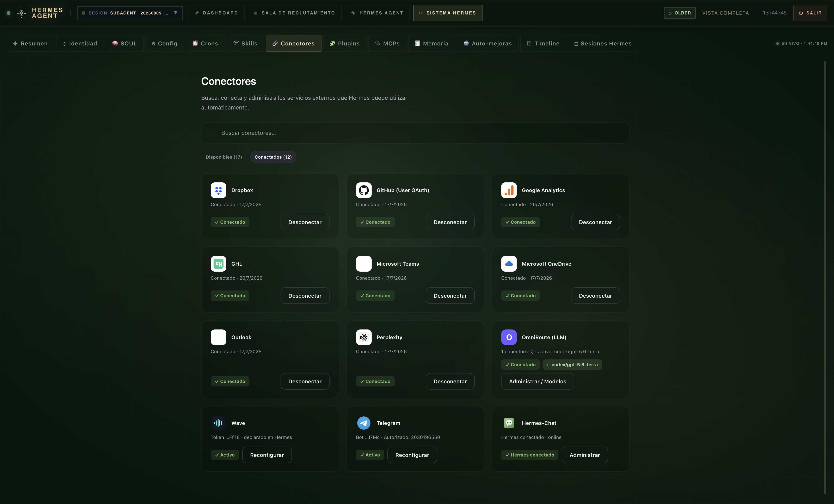Go to the Resumen sub-tab
This screenshot has height=504, width=834.
coord(30,43)
